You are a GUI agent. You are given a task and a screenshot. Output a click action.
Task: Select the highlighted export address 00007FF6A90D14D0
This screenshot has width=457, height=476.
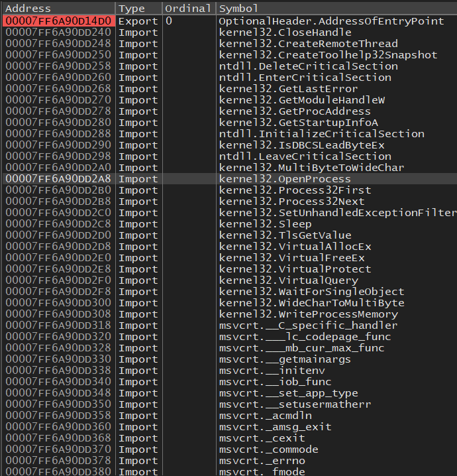click(x=58, y=21)
